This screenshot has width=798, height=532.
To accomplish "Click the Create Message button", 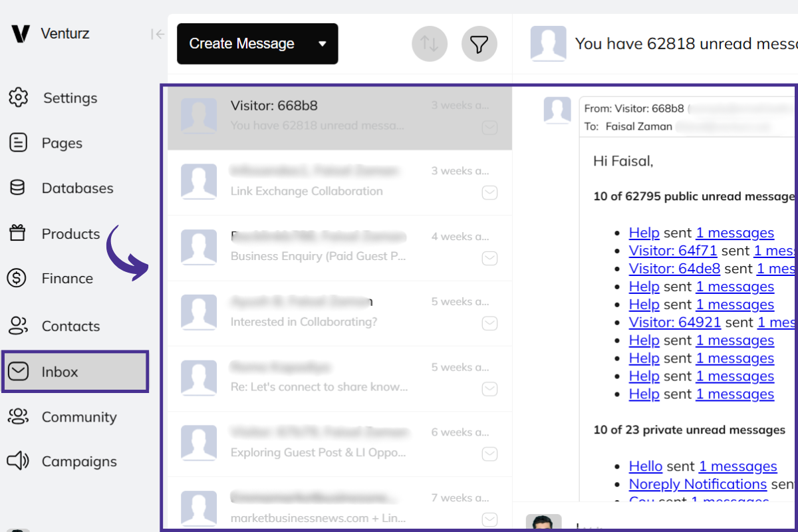I will pyautogui.click(x=241, y=44).
